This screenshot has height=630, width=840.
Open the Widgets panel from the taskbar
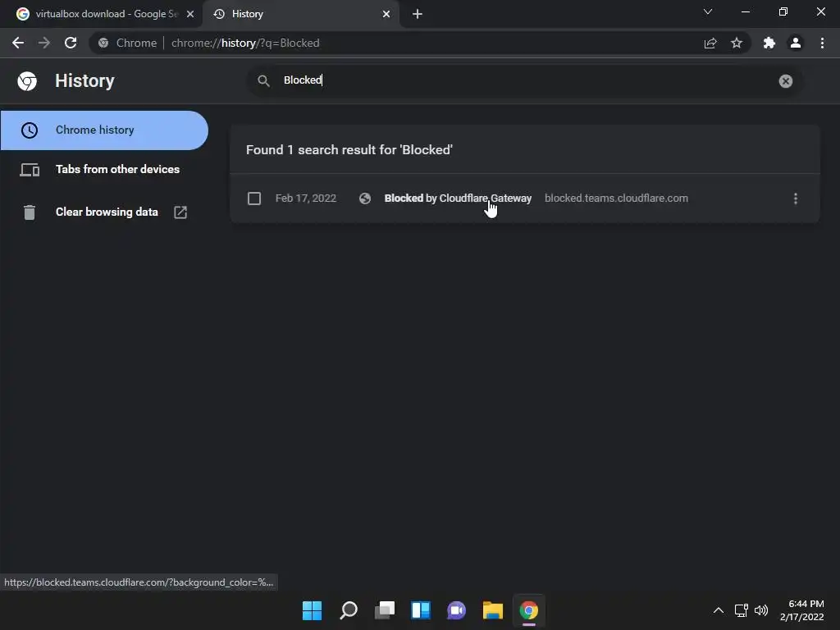[421, 610]
